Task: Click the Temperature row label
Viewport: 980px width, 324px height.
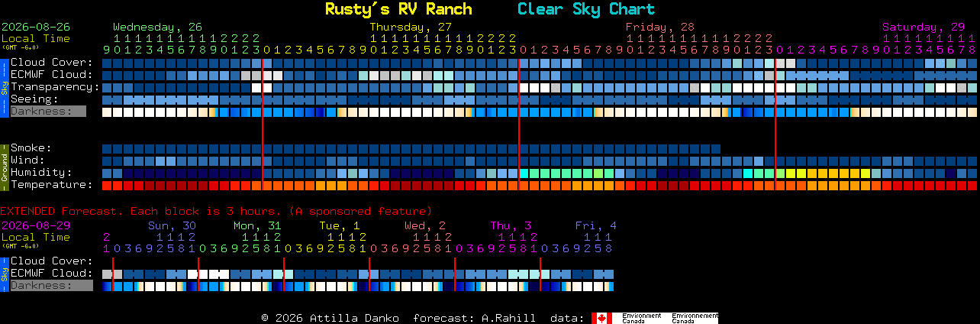Action: click(x=52, y=185)
